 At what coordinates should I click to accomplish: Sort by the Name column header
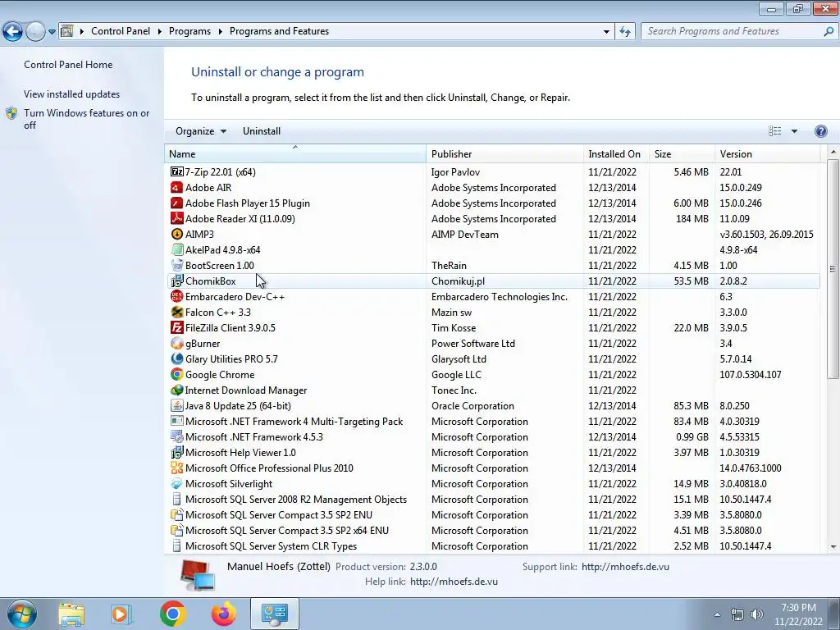pos(294,153)
